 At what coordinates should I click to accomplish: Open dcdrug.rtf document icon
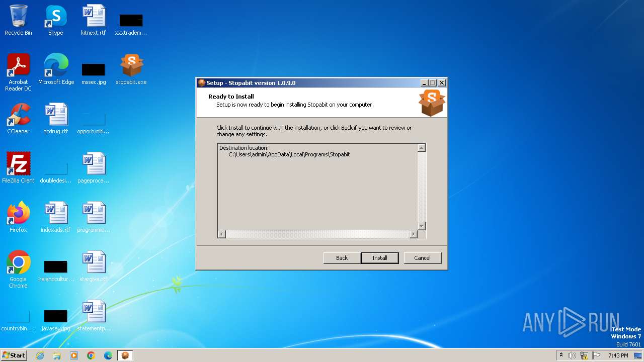click(56, 119)
